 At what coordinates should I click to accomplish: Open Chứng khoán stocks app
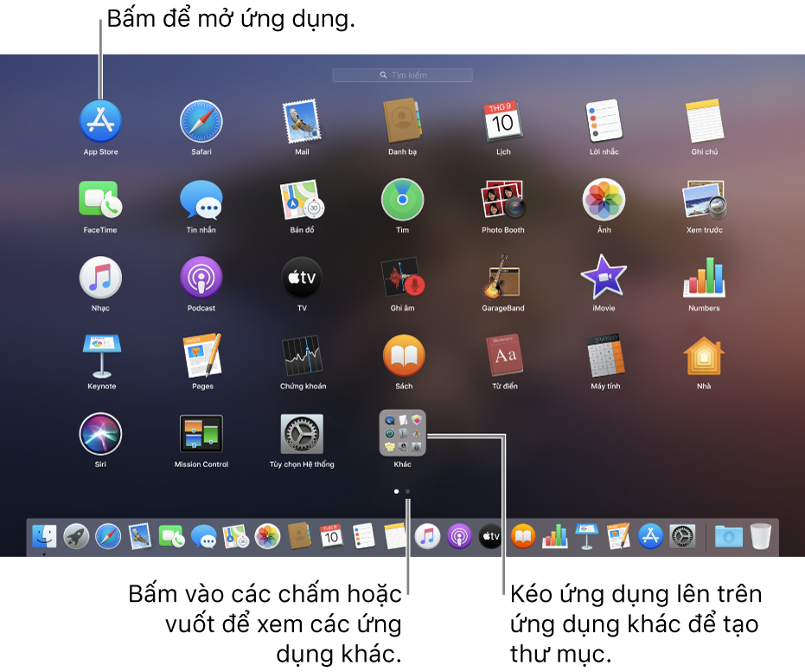303,355
